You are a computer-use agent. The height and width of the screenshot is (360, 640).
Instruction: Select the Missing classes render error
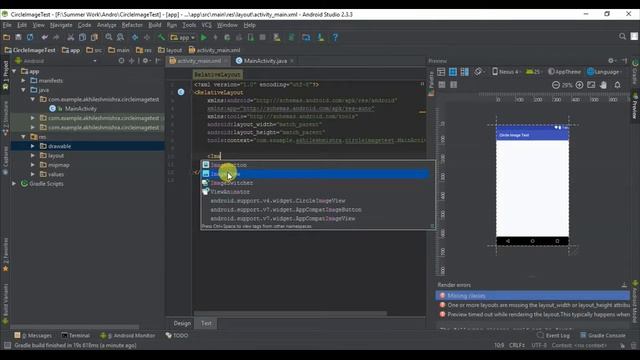[532, 296]
